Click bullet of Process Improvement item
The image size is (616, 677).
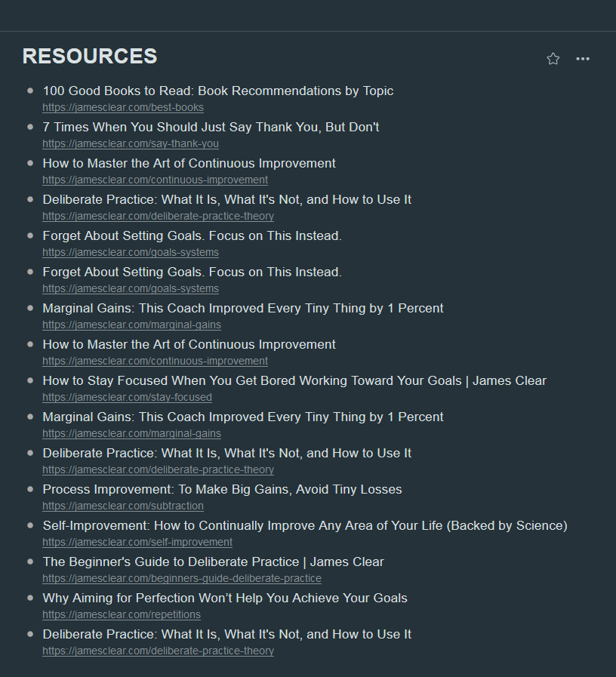point(30,489)
